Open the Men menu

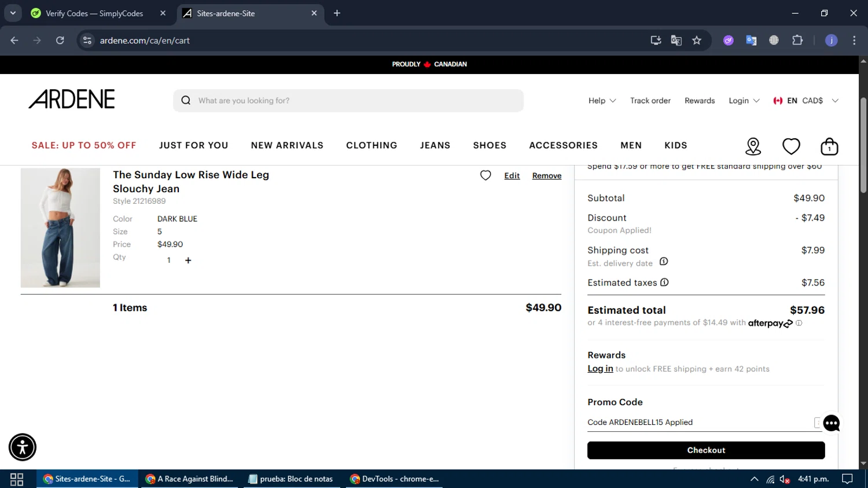click(631, 145)
